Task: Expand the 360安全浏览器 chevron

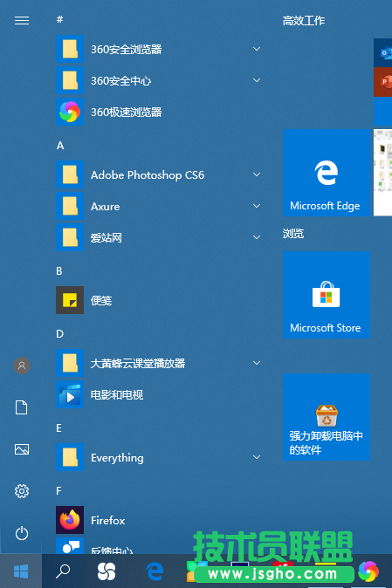Action: coord(257,49)
